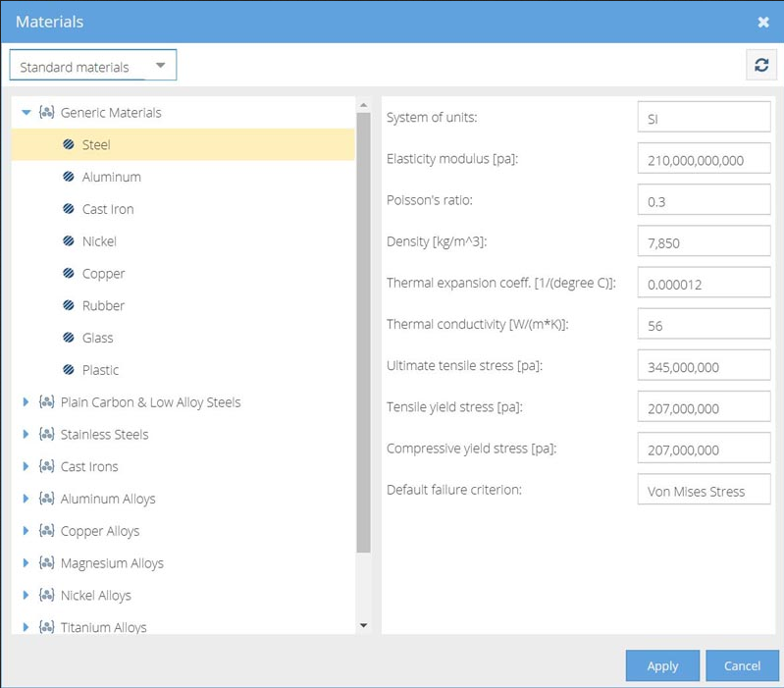Image resolution: width=784 pixels, height=688 pixels.
Task: Expand the Aluminum Alloys category
Action: 26,499
